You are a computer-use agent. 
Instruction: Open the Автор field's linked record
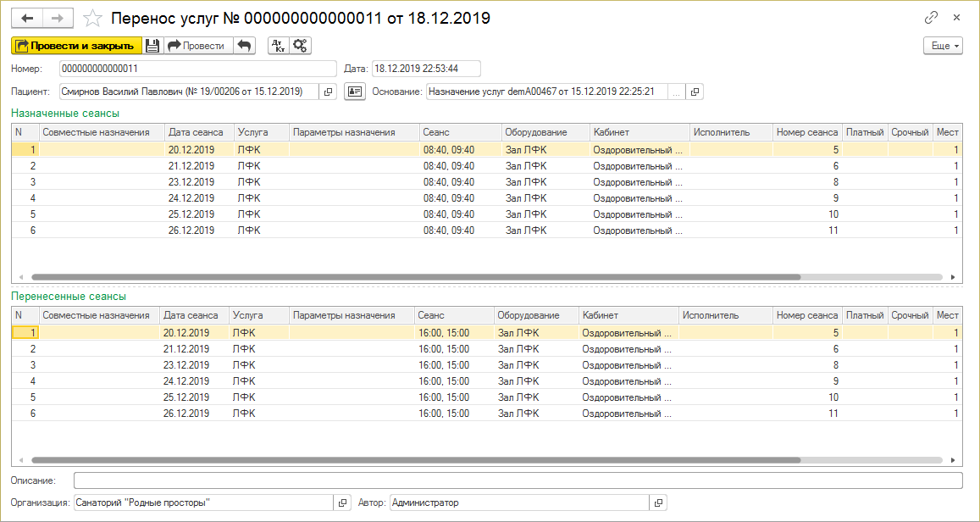click(658, 503)
